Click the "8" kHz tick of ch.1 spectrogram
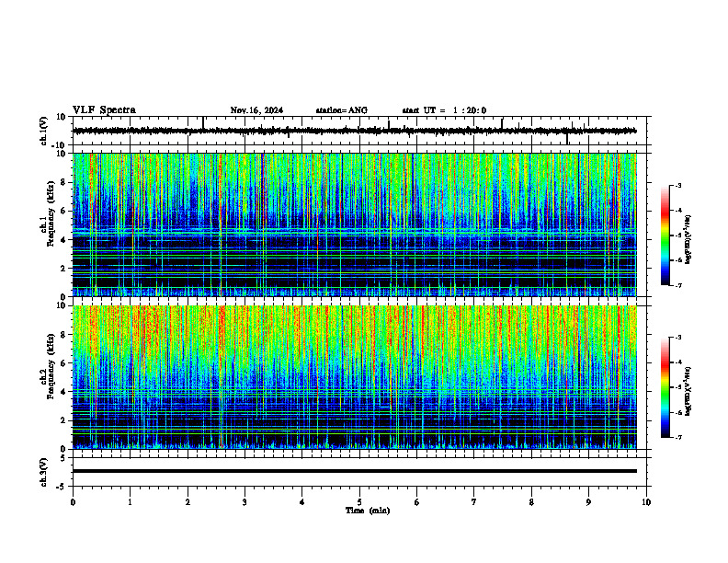 tap(64, 182)
